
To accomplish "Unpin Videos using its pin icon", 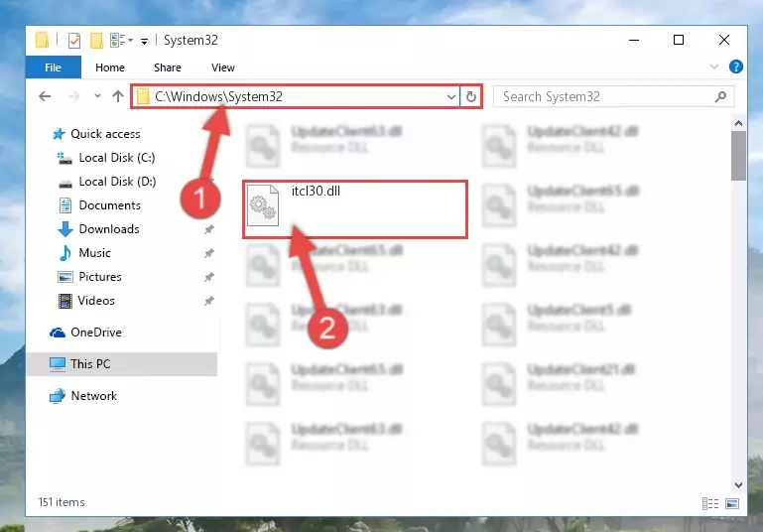I will pos(208,301).
